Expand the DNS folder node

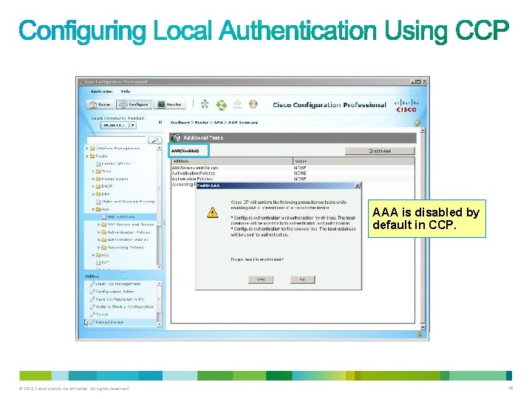click(x=93, y=194)
